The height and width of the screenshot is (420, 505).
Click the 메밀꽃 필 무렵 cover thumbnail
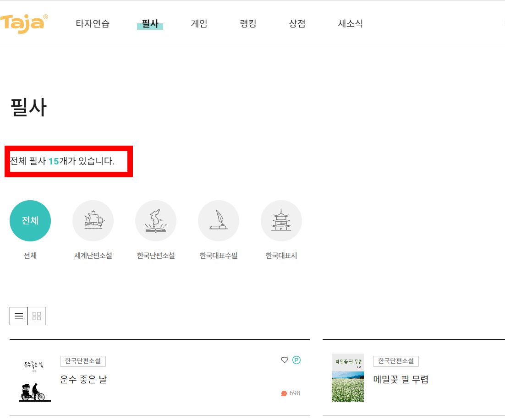click(x=348, y=378)
